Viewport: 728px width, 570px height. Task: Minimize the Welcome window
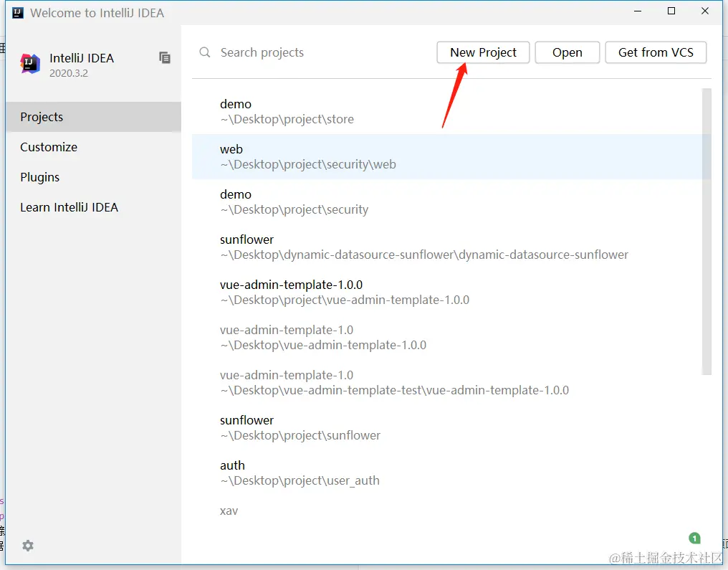[638, 11]
